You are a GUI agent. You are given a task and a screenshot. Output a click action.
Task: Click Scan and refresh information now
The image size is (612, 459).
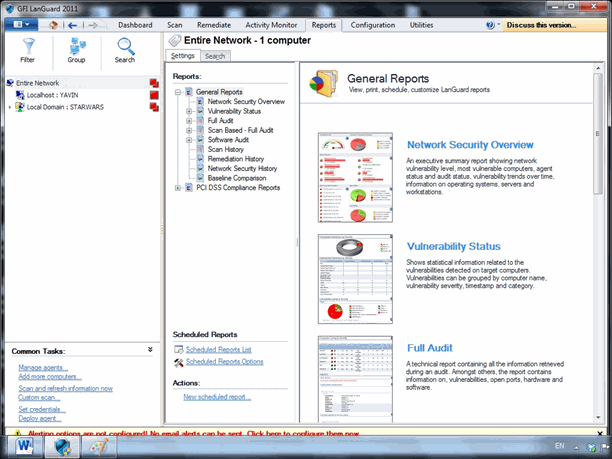coord(66,389)
